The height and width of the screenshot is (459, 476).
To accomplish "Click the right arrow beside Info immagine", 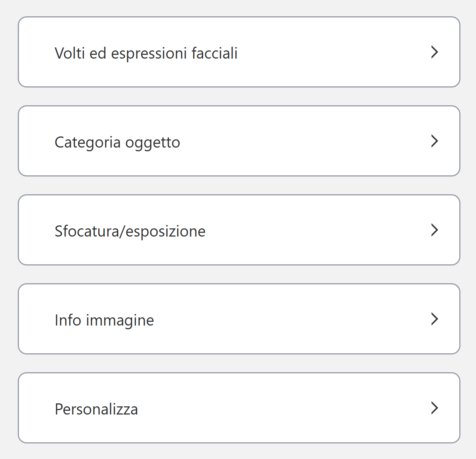I will pyautogui.click(x=434, y=319).
